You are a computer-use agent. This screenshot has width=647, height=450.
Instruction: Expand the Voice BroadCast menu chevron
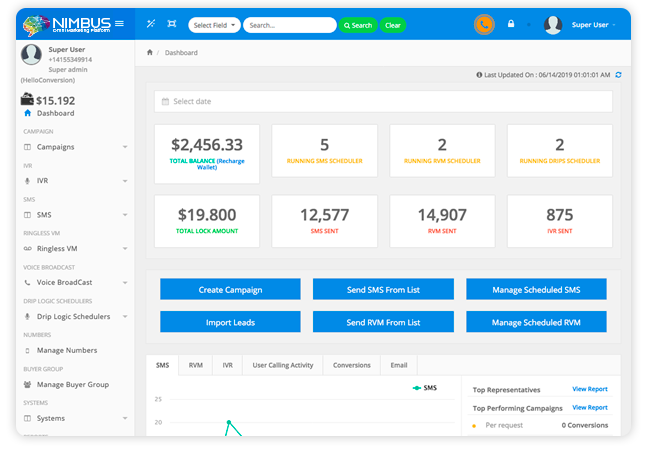point(125,283)
